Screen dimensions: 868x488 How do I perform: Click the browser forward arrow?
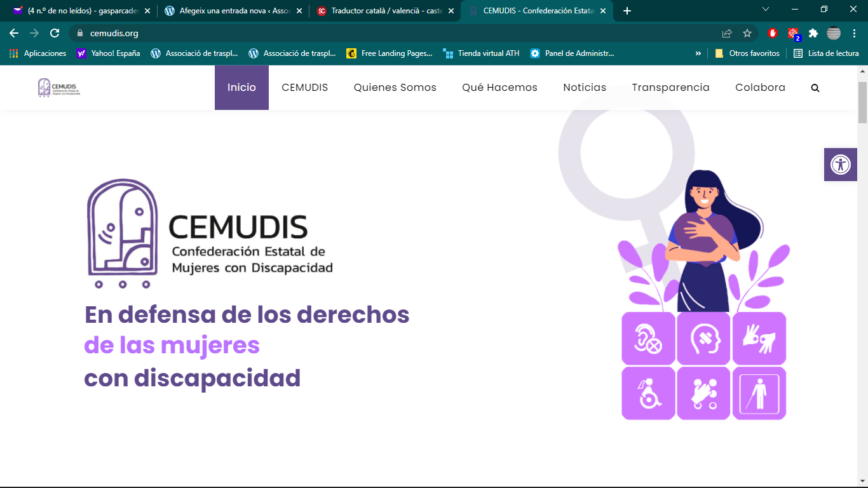click(x=34, y=33)
